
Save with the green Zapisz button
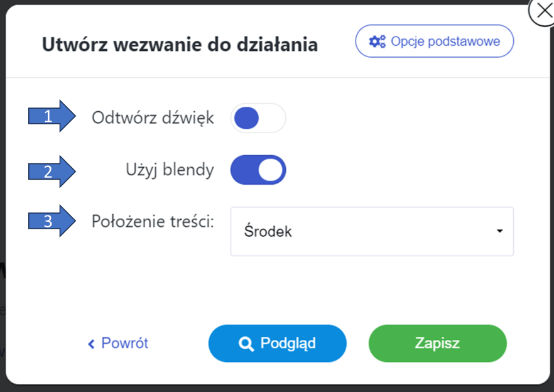pos(437,344)
